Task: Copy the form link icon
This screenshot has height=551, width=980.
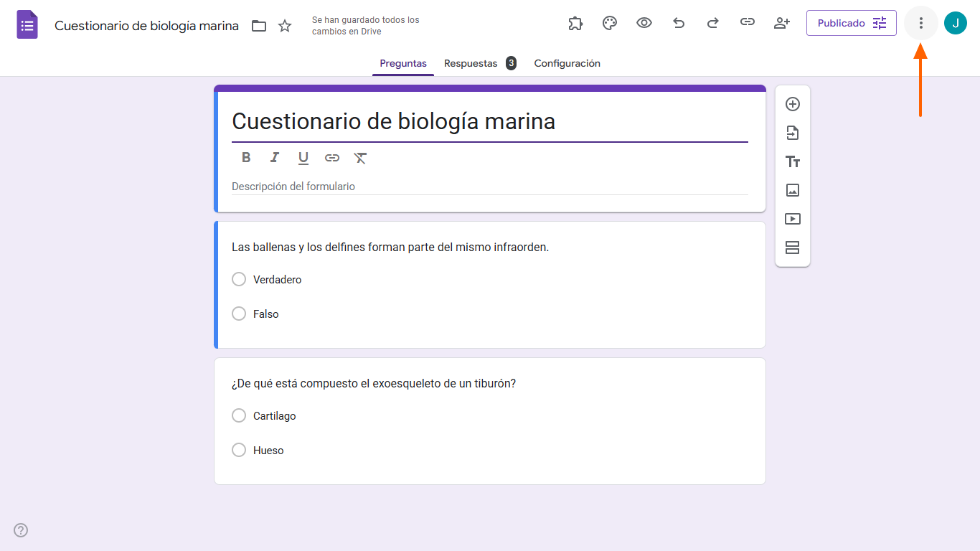Action: [x=748, y=23]
